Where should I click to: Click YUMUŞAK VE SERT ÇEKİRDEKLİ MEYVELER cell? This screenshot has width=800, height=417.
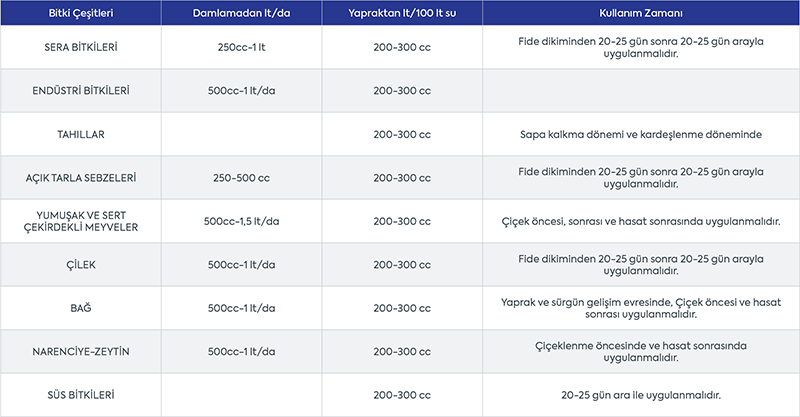tap(80, 221)
